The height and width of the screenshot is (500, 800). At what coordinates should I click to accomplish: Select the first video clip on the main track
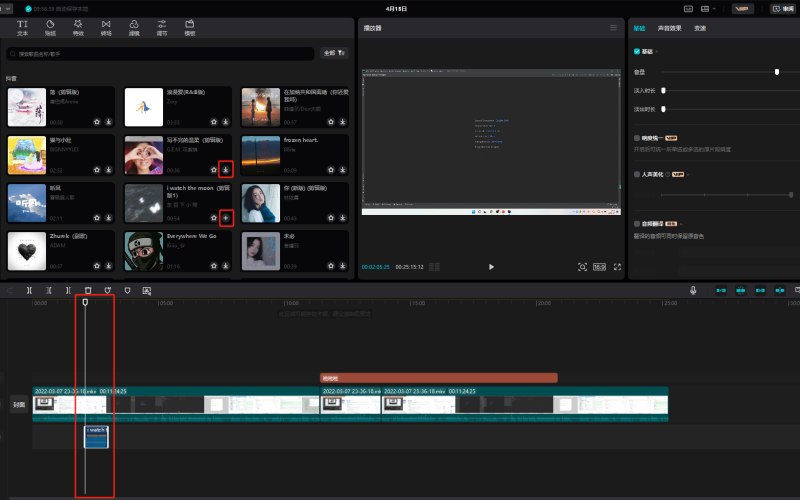coord(176,405)
